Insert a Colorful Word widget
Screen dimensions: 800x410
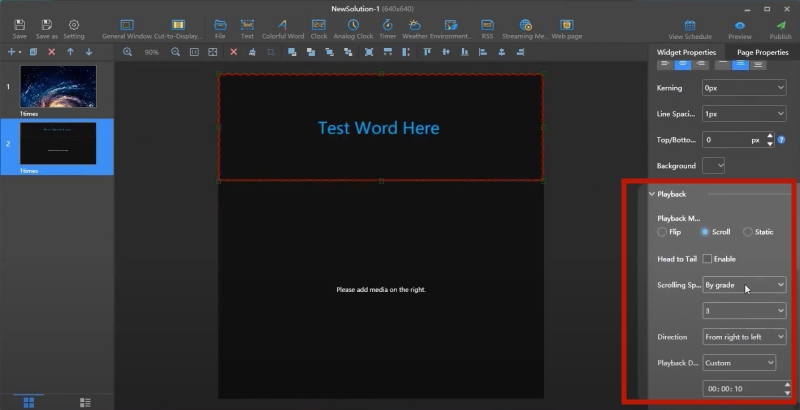click(x=282, y=28)
